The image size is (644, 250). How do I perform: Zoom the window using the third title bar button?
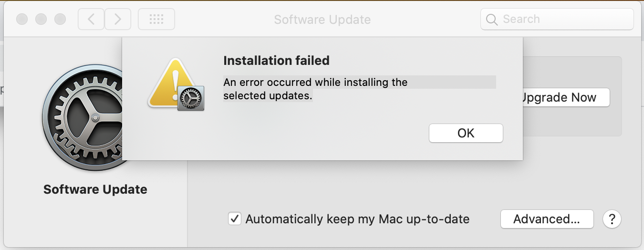click(60, 19)
